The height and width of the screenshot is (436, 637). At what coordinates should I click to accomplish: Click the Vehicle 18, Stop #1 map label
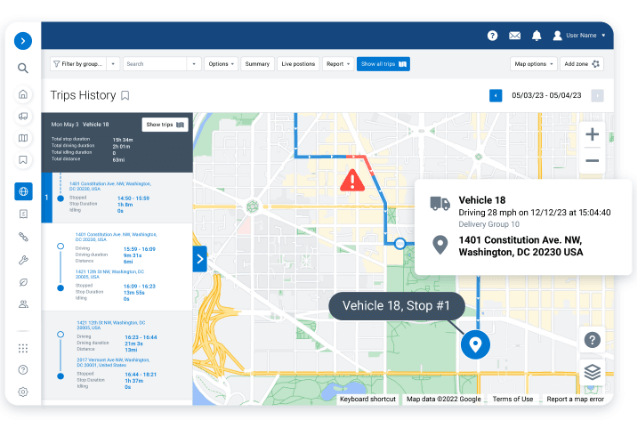coord(396,306)
